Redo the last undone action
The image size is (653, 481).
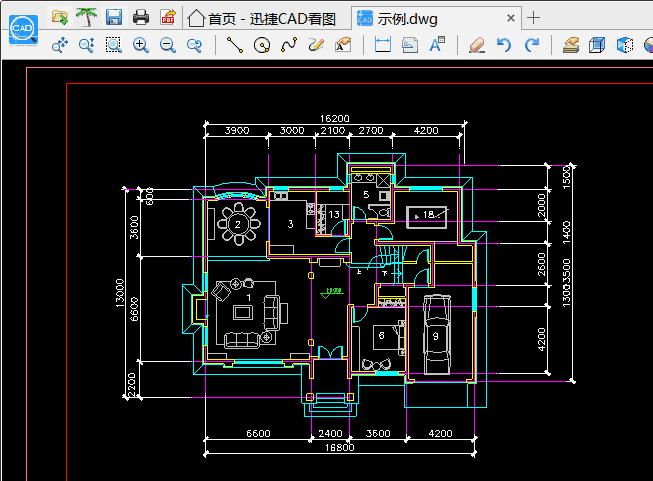531,45
